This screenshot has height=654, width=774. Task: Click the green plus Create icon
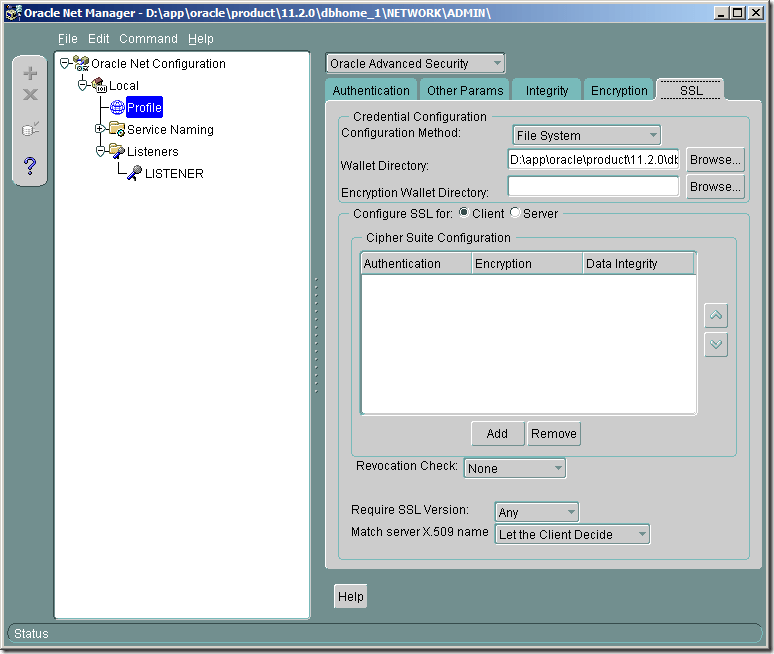pos(30,73)
